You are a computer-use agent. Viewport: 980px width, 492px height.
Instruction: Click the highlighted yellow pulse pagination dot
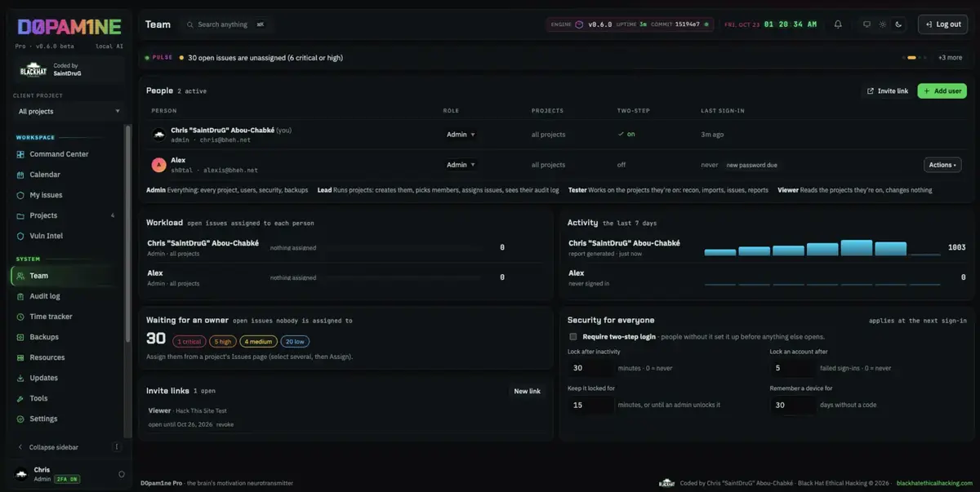click(x=911, y=58)
